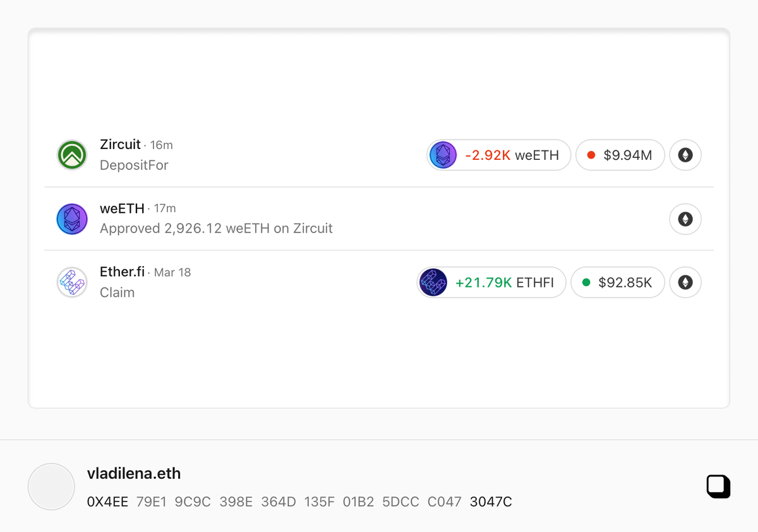Image resolution: width=758 pixels, height=532 pixels.
Task: Click the QR code icon near wallet address
Action: [718, 487]
